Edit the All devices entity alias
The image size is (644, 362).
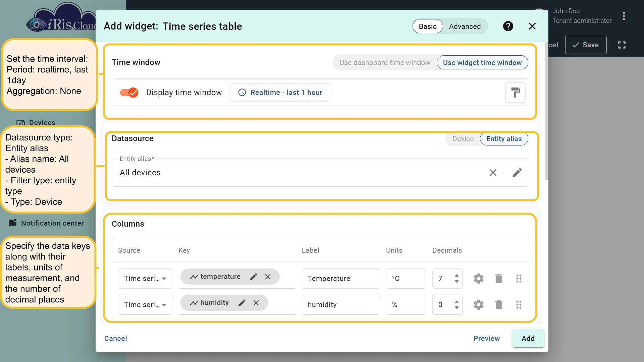(517, 173)
